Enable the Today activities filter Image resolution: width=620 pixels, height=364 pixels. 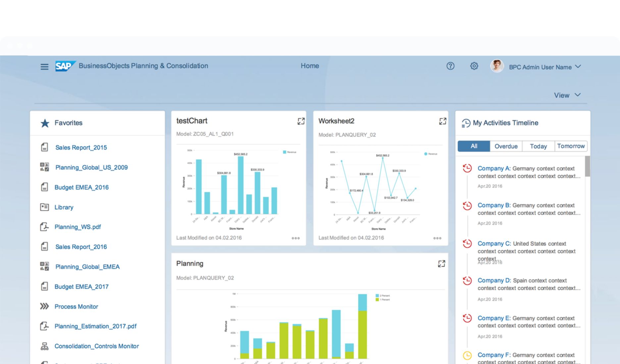[x=538, y=146]
